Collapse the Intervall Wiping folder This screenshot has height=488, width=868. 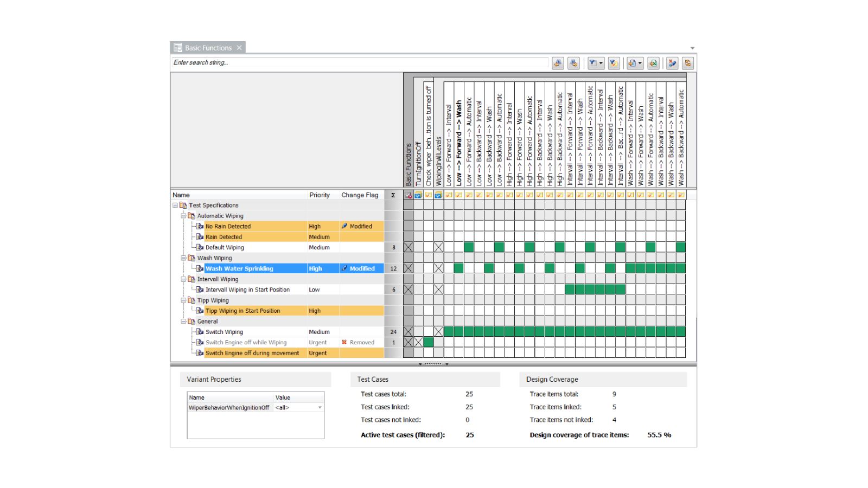click(183, 279)
